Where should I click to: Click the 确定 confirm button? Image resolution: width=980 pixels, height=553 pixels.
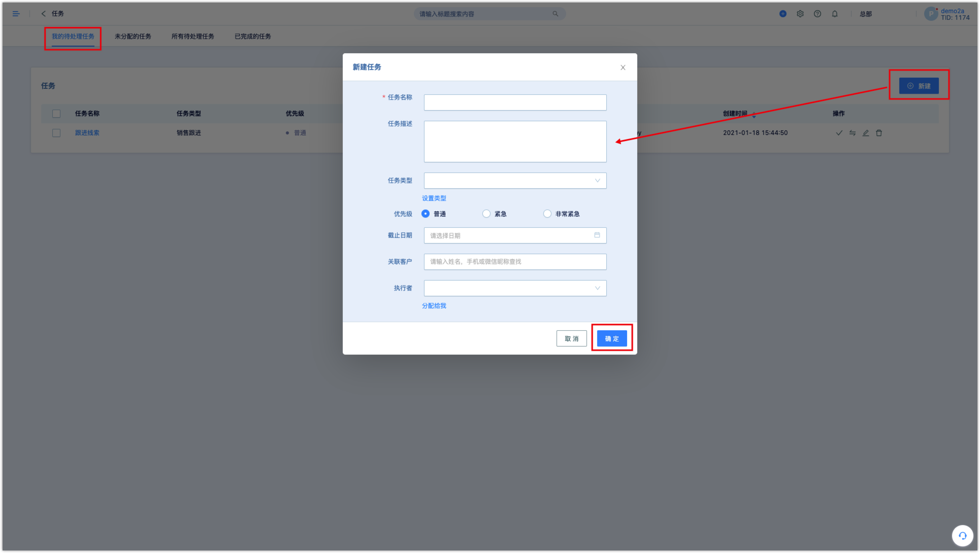(x=612, y=338)
